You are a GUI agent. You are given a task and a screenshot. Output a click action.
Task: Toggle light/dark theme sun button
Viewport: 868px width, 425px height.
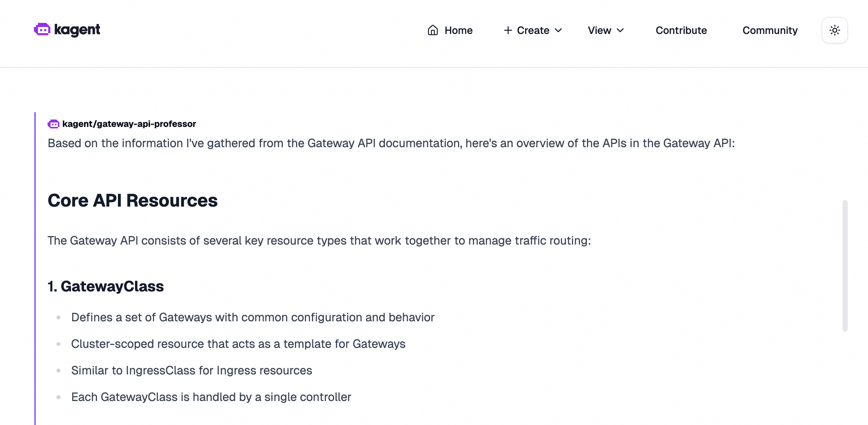(x=834, y=30)
